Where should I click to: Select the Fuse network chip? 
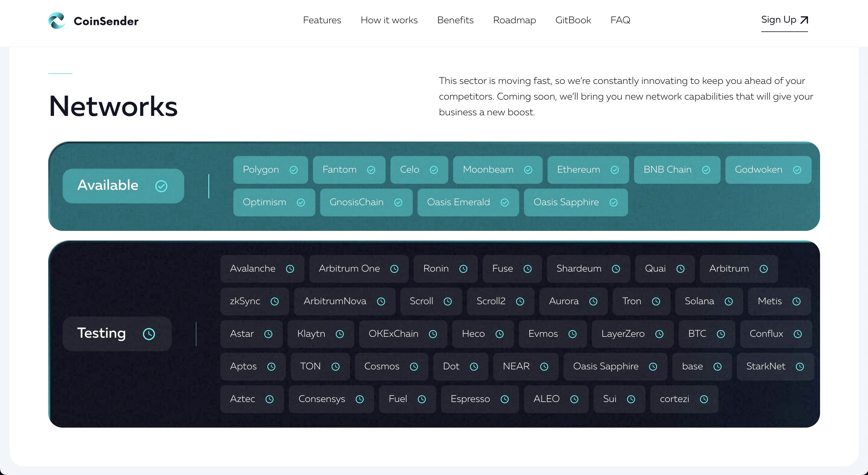[512, 269]
